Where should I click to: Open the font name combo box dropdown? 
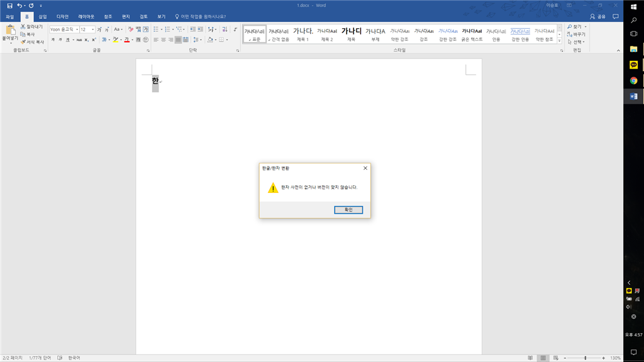(x=77, y=30)
